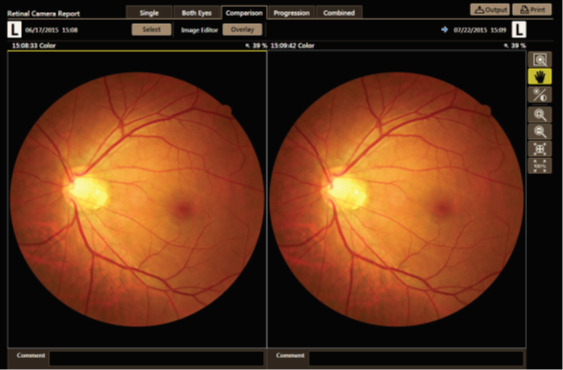Image resolution: width=563 pixels, height=370 pixels.
Task: Select the right fundus image from 07/22/2015
Action: tap(397, 199)
